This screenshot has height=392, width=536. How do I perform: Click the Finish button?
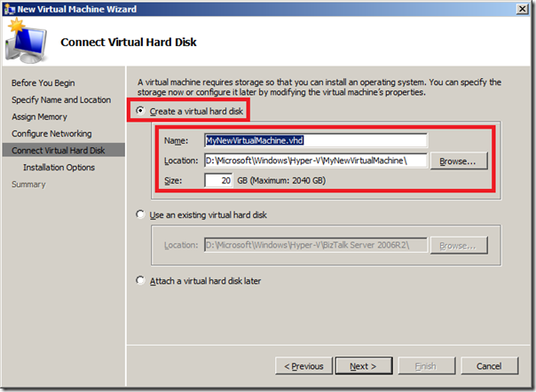click(426, 366)
